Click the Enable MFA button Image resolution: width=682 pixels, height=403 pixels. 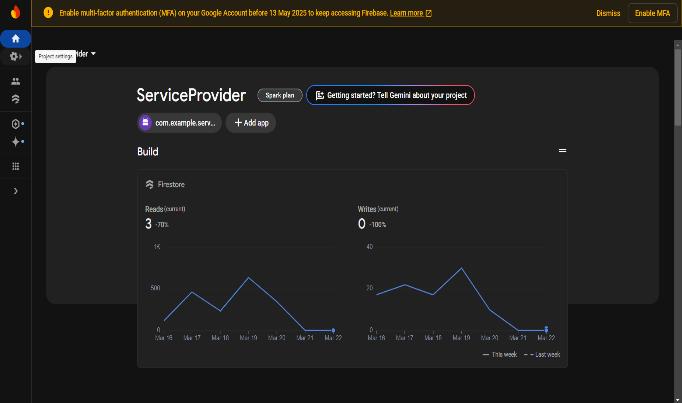652,13
